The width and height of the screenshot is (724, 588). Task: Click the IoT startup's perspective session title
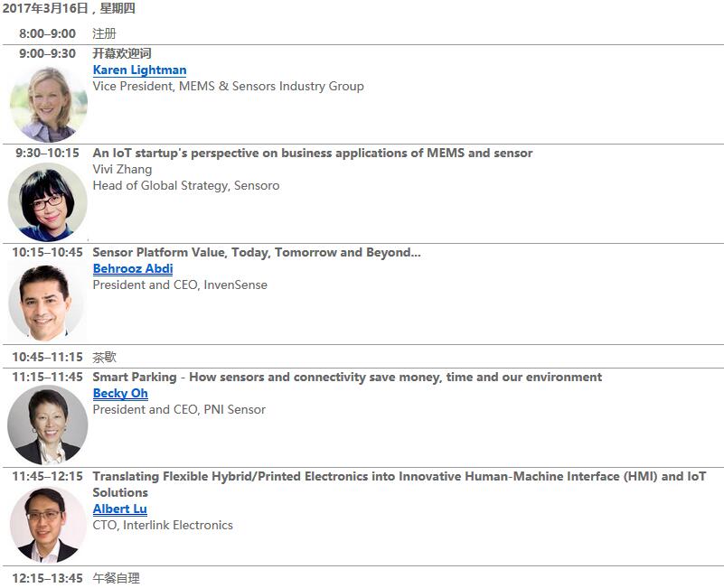tap(313, 154)
